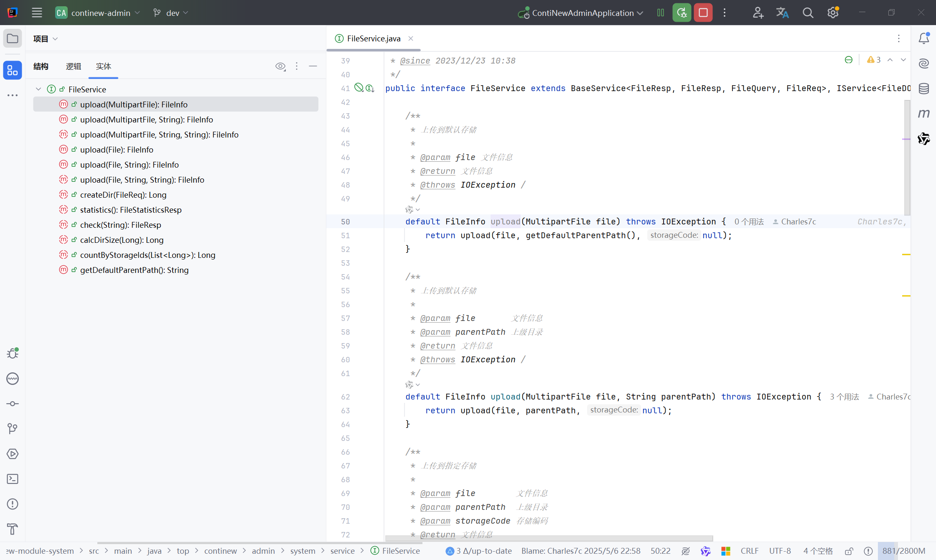
Task: Open the Profiler tool window
Action: (x=13, y=379)
